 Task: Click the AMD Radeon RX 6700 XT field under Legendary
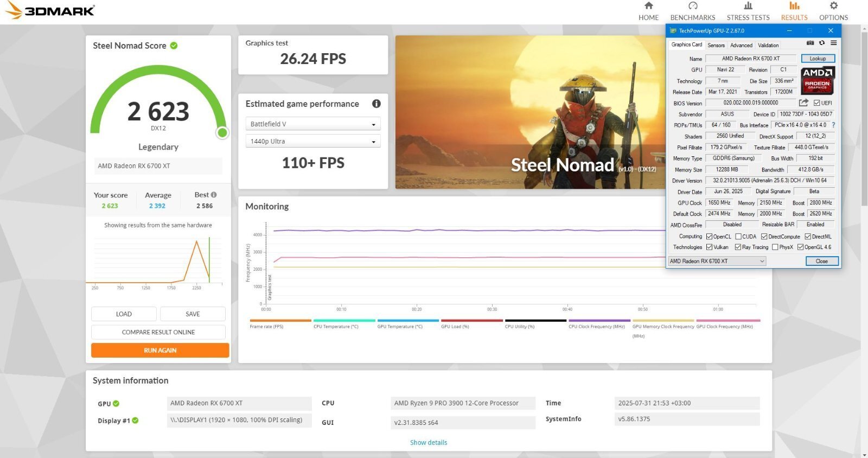(x=158, y=166)
